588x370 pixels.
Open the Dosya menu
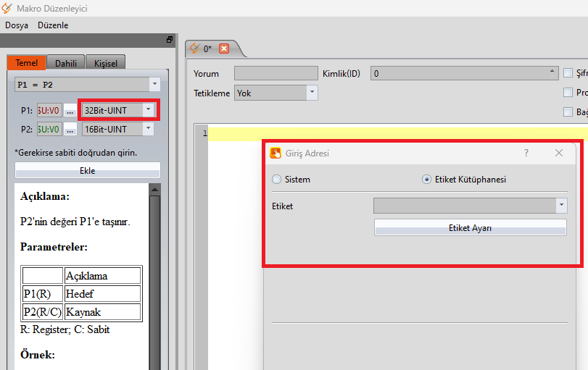point(17,25)
